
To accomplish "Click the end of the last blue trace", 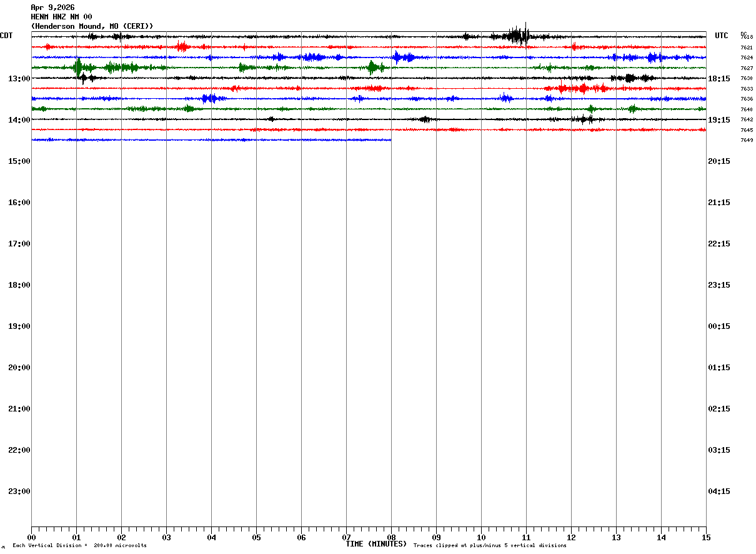I will [390, 140].
